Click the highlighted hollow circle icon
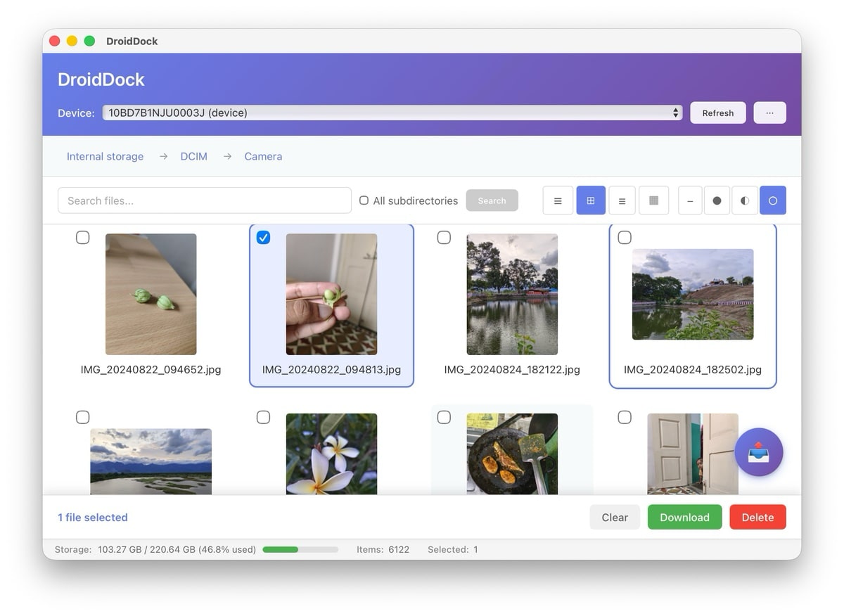 coord(772,200)
